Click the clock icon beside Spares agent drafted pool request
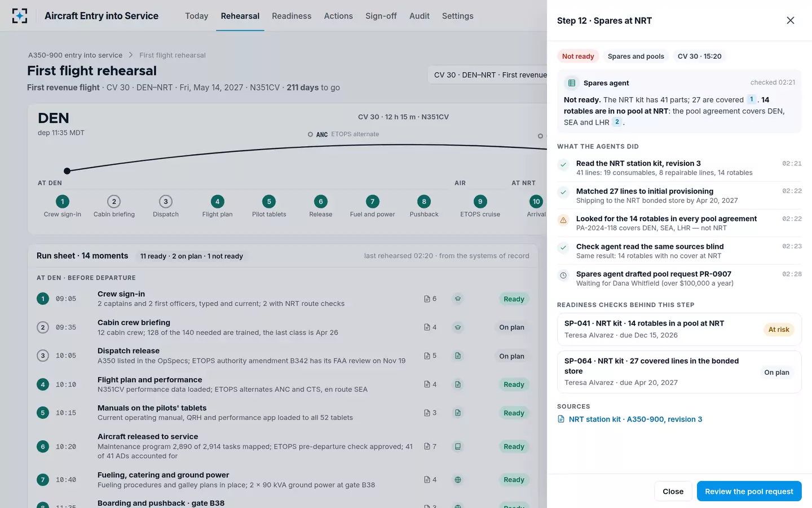 click(x=563, y=275)
